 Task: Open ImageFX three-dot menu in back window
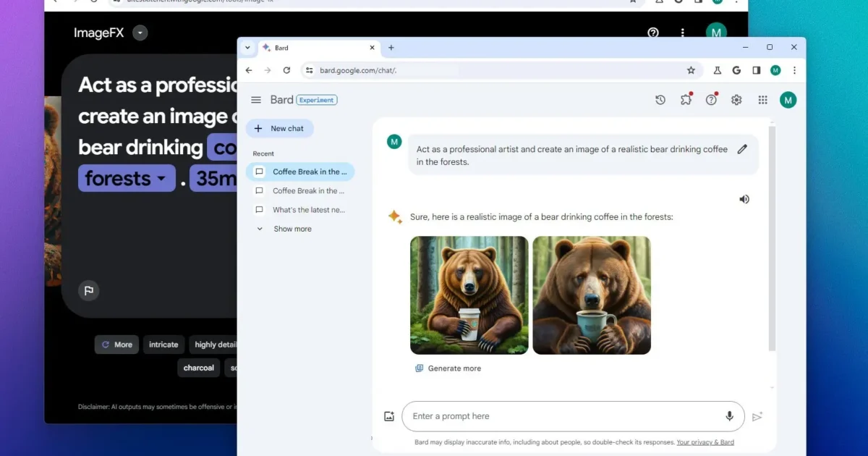click(x=682, y=33)
